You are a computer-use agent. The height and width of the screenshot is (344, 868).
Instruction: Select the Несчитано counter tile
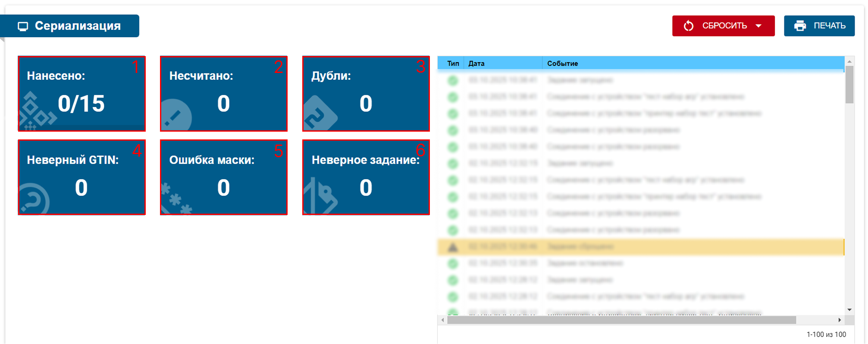[224, 93]
